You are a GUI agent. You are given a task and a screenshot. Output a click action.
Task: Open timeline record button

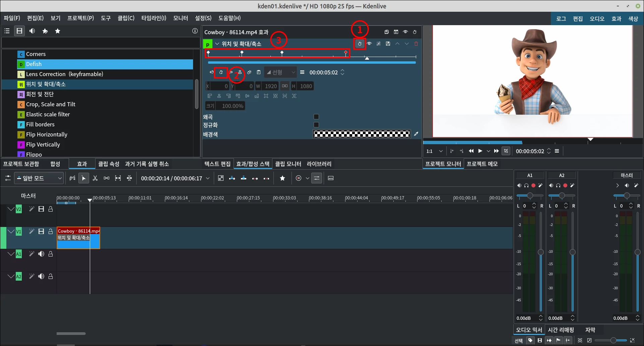pyautogui.click(x=299, y=178)
